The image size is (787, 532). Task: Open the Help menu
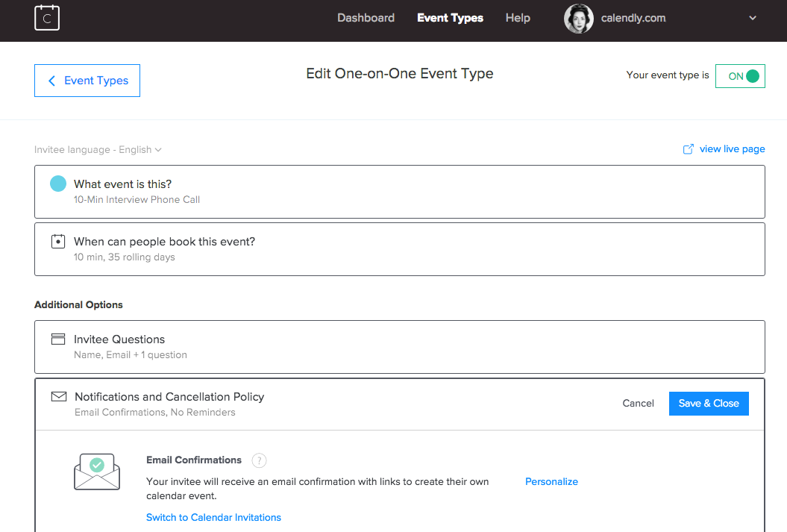point(518,18)
